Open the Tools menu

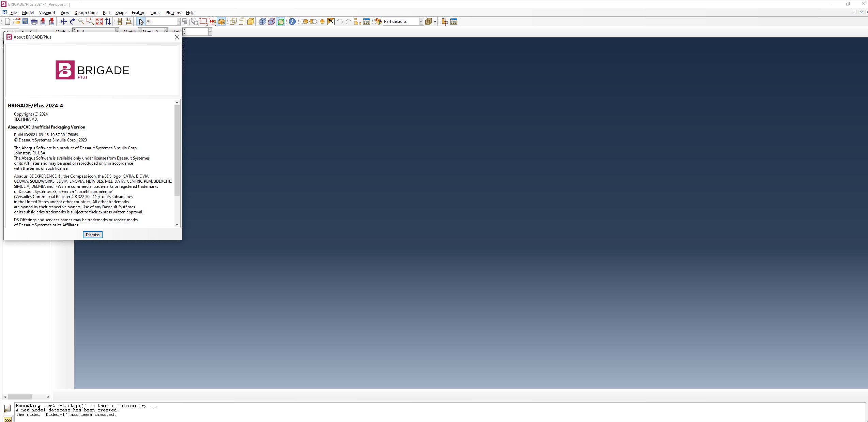(155, 13)
